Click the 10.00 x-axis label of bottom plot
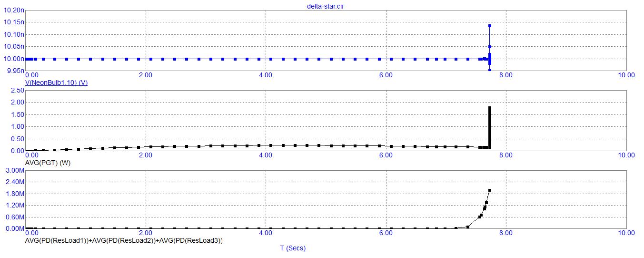 (625, 233)
